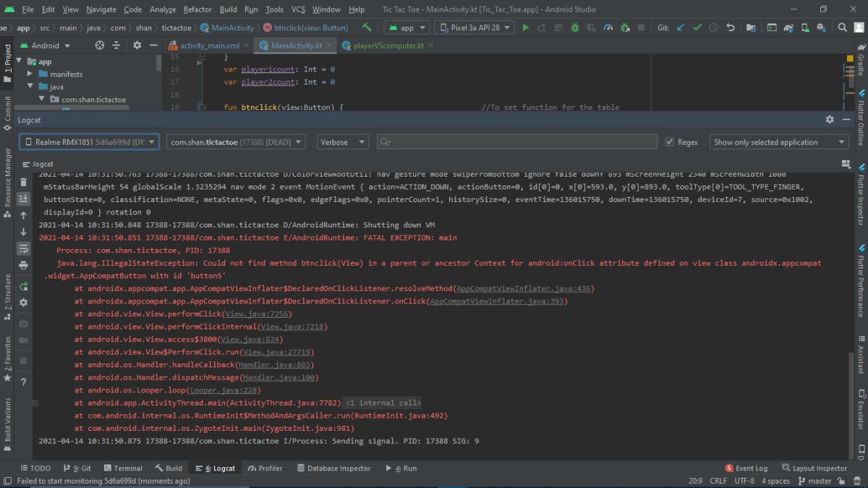Click the down arrow in logcat sidebar
This screenshot has height=488, width=868.
tap(23, 232)
